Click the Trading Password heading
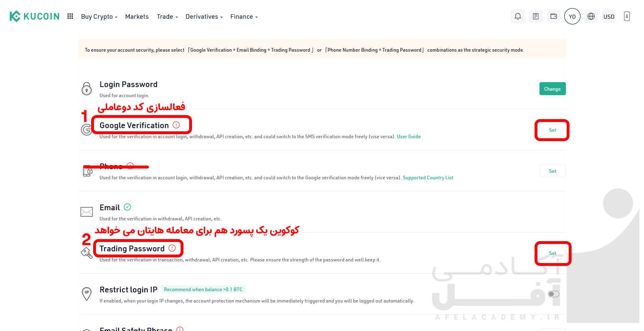This screenshot has width=644, height=331. pos(132,248)
